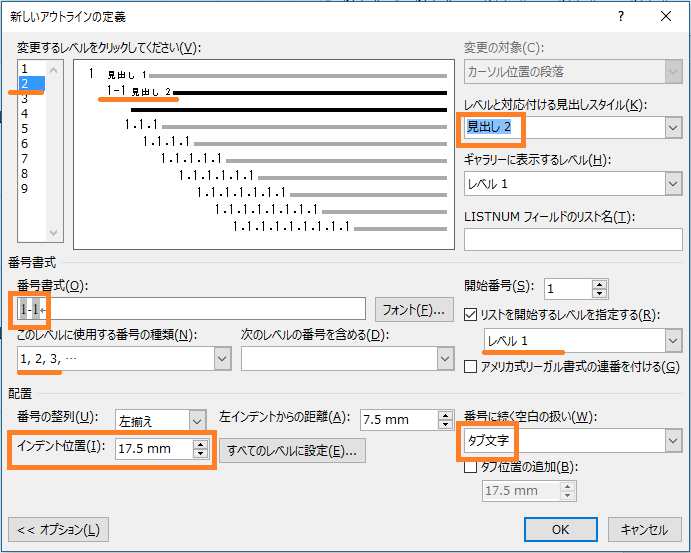Click the 番号書式 input field
The image size is (691, 553).
(191, 309)
